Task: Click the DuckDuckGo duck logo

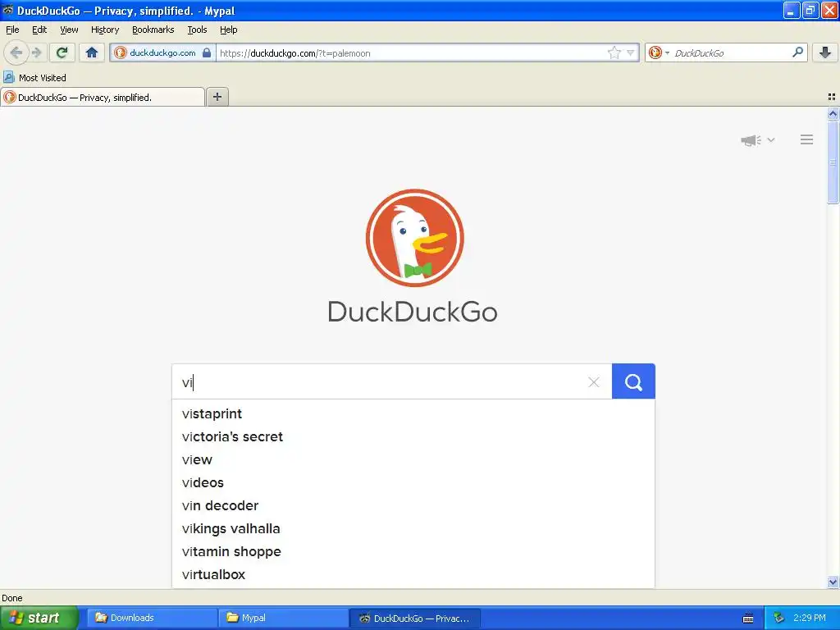Action: click(x=414, y=238)
